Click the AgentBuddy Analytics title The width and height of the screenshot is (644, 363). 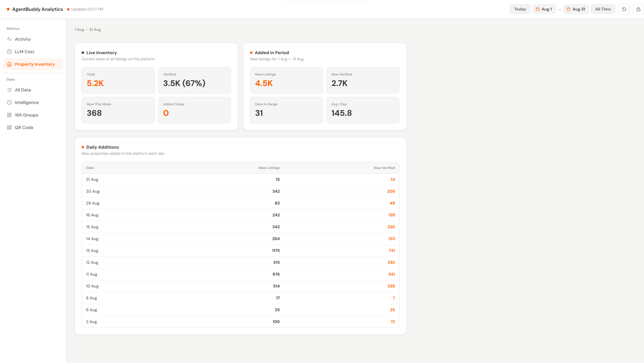pos(37,9)
